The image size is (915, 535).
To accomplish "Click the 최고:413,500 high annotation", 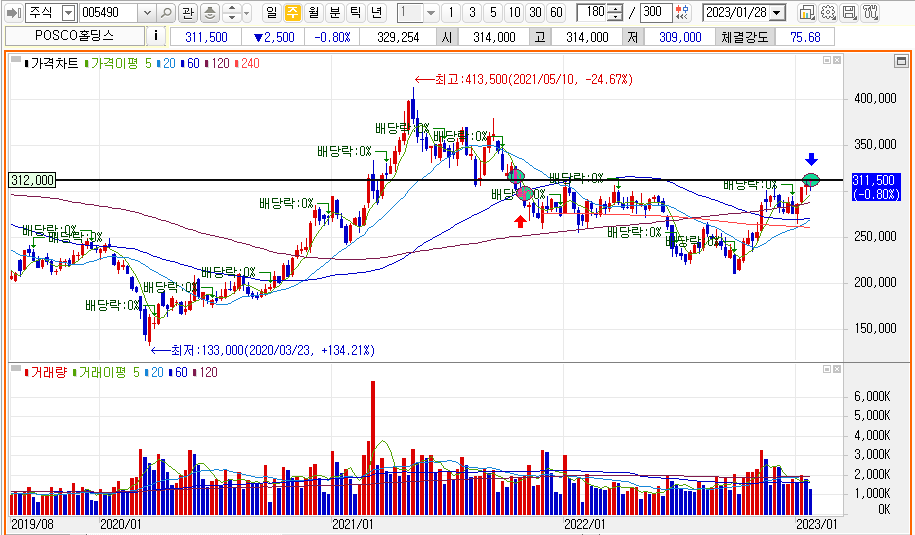I will [x=523, y=79].
